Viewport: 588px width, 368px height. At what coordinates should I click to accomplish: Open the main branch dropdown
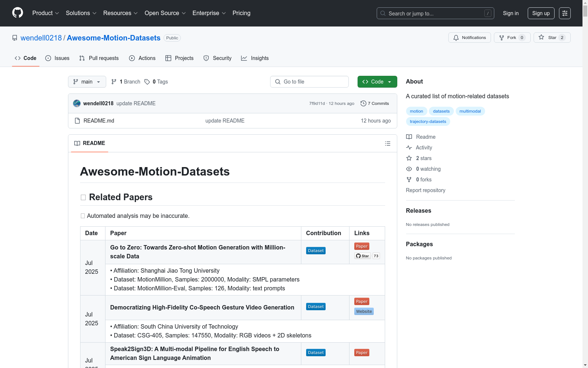(x=87, y=82)
